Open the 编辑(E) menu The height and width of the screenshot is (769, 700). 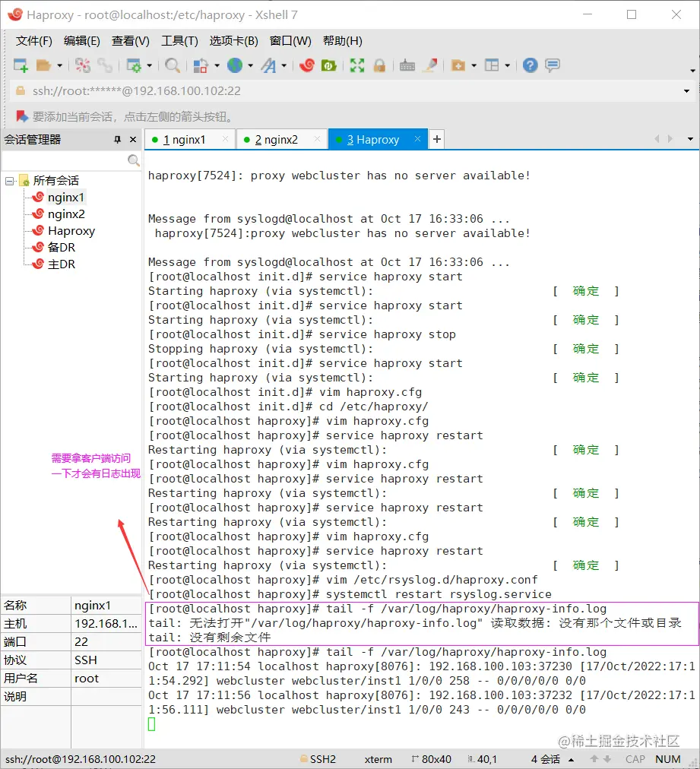(82, 41)
